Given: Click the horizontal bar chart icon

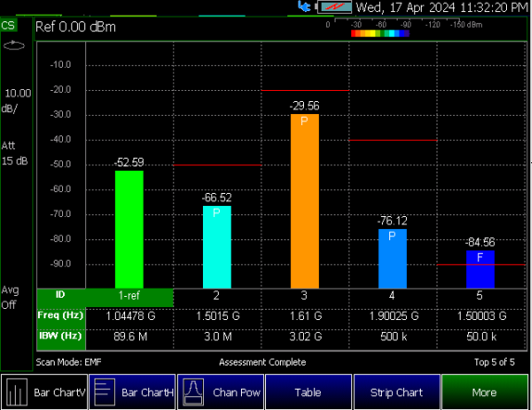Looking at the screenshot, I should (105, 392).
